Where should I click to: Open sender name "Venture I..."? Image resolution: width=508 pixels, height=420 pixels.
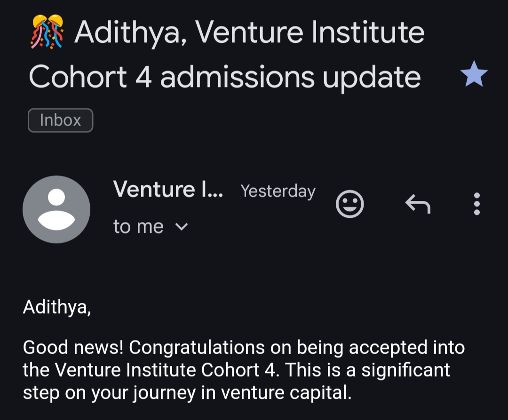(168, 190)
